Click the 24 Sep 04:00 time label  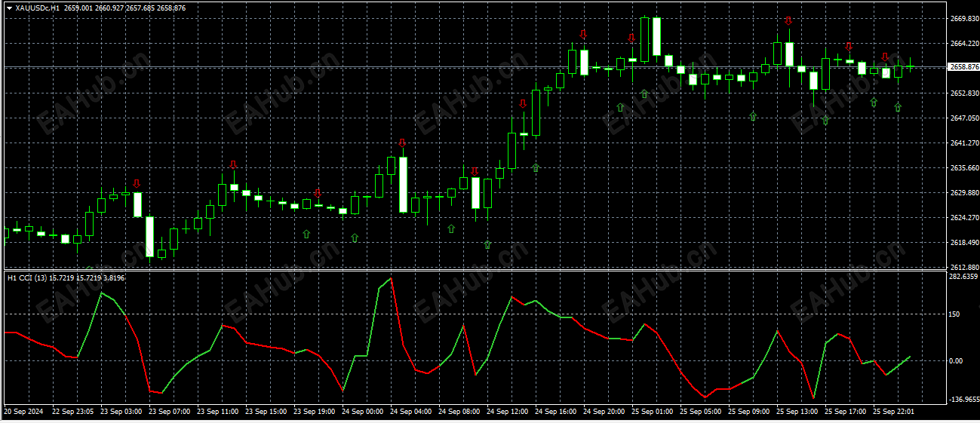410,412
